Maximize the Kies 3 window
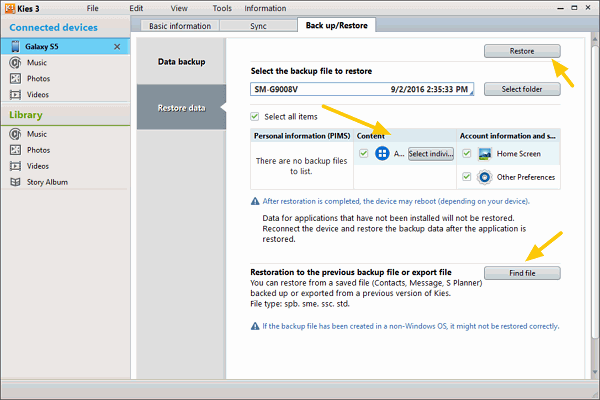Viewport: 600px width, 400px height. (574, 8)
